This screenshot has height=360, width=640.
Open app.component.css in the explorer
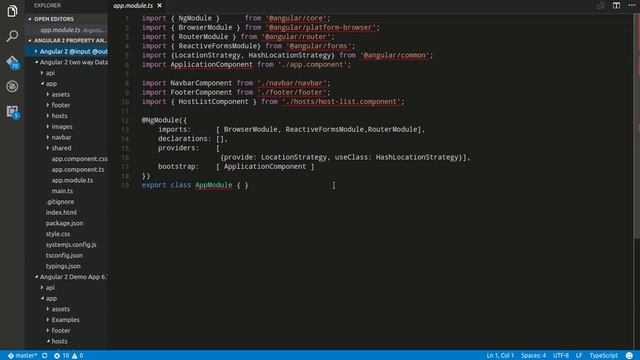coord(80,159)
